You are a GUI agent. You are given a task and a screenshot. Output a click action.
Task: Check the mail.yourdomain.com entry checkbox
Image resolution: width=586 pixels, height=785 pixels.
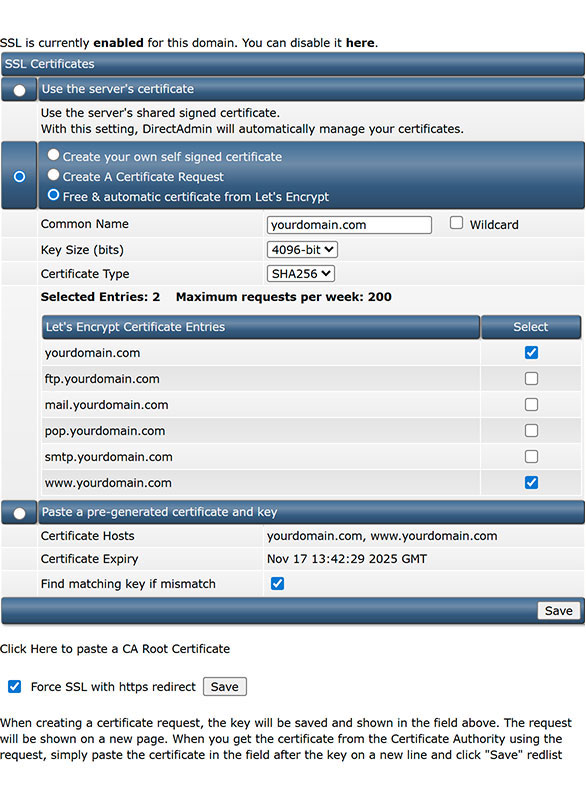(x=531, y=405)
